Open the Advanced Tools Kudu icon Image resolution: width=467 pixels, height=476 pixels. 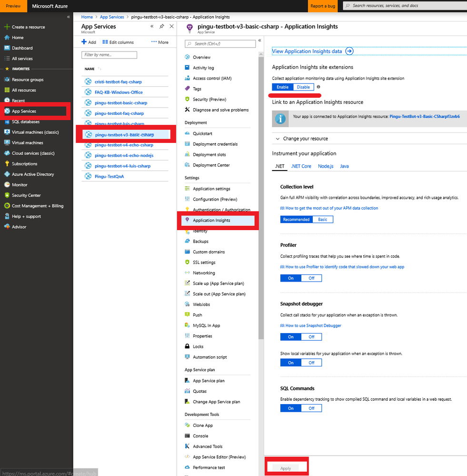click(187, 446)
